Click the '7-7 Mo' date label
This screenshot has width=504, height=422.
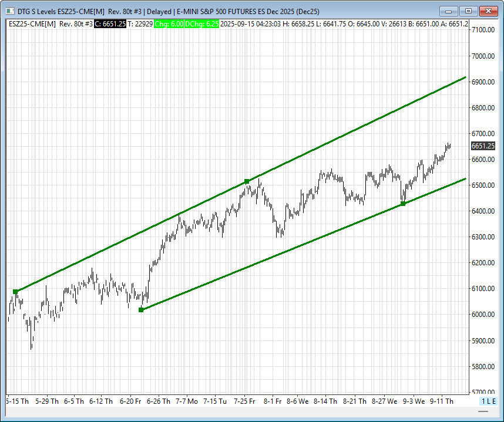(x=187, y=401)
